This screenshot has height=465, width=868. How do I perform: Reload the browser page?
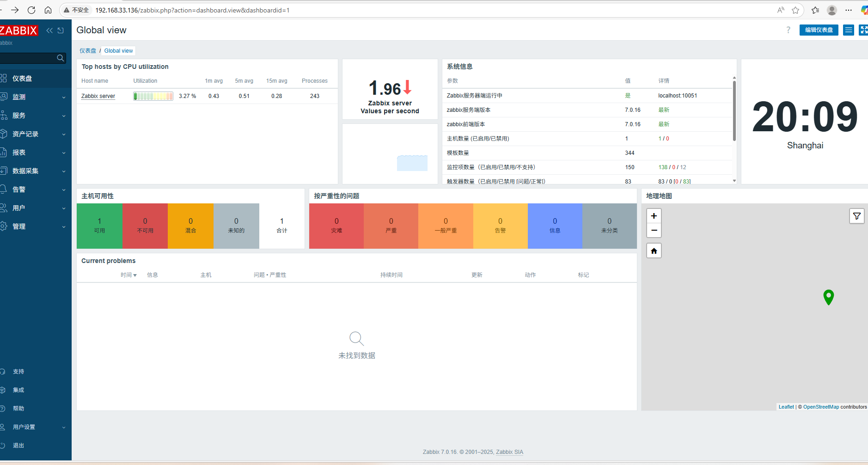click(31, 10)
